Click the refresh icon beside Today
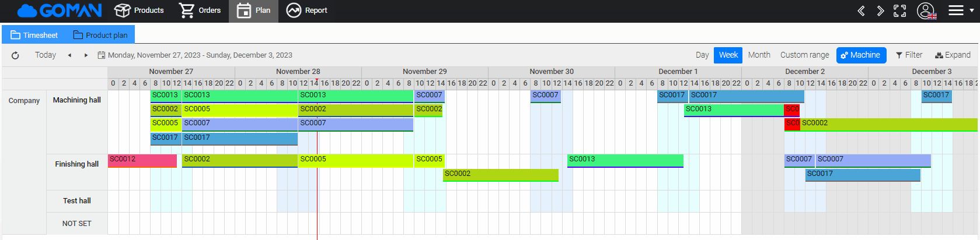 [x=15, y=55]
